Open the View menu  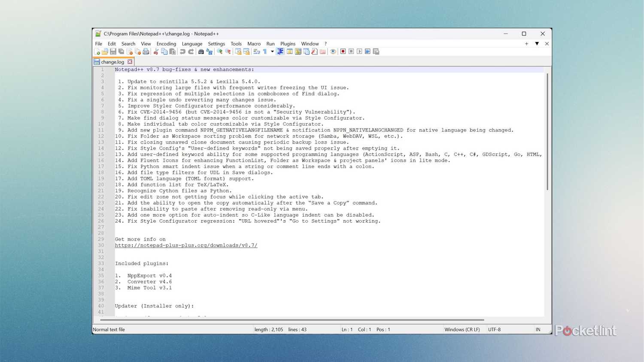(x=146, y=44)
